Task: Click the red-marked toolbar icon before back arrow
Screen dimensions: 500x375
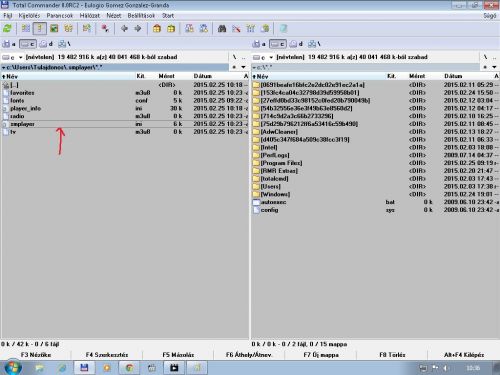Action: tap(105, 29)
